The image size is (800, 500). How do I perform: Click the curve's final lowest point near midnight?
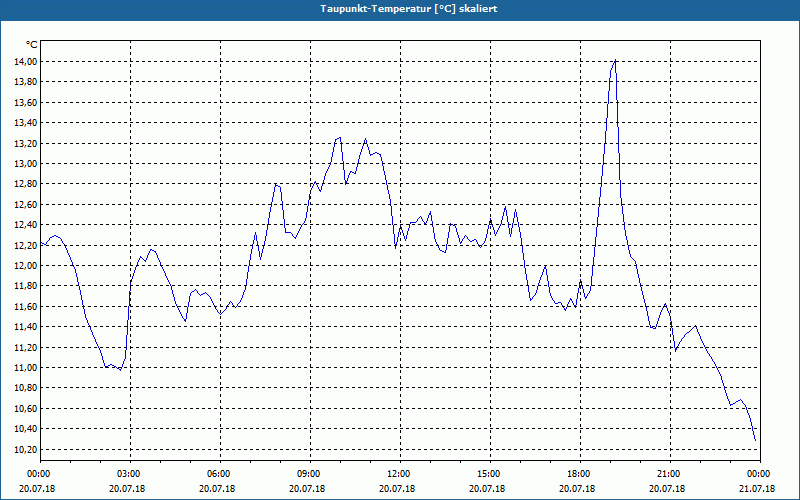[x=755, y=440]
